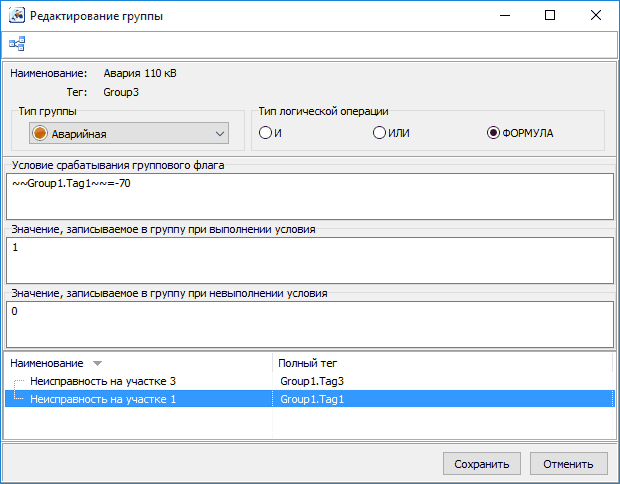
Task: Click the application icon in title bar
Action: 17,16
